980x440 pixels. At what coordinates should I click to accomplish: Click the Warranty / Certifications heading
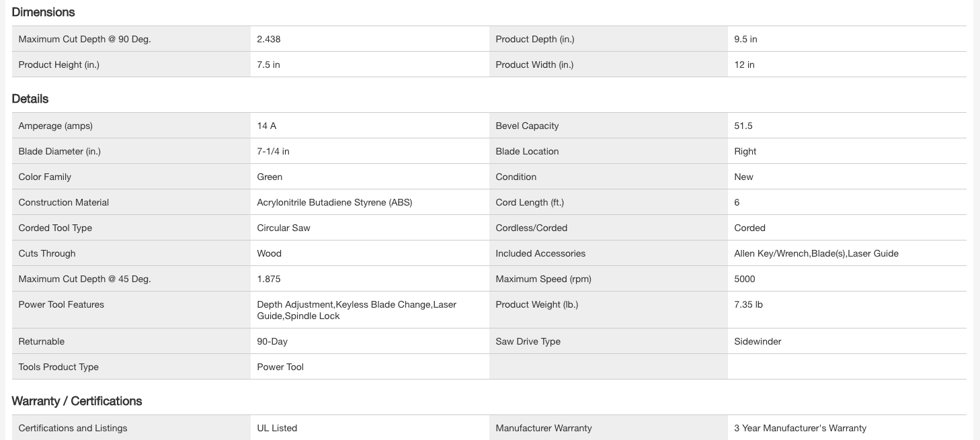(x=77, y=401)
